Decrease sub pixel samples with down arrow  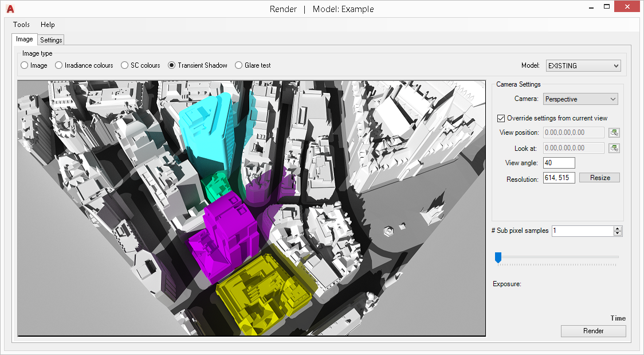[617, 233]
